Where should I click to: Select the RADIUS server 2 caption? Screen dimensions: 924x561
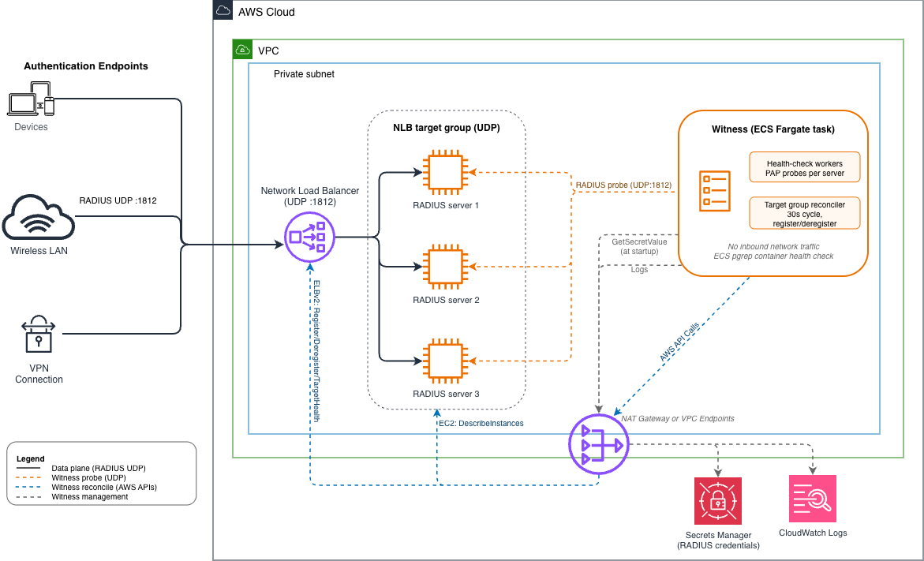pos(446,300)
